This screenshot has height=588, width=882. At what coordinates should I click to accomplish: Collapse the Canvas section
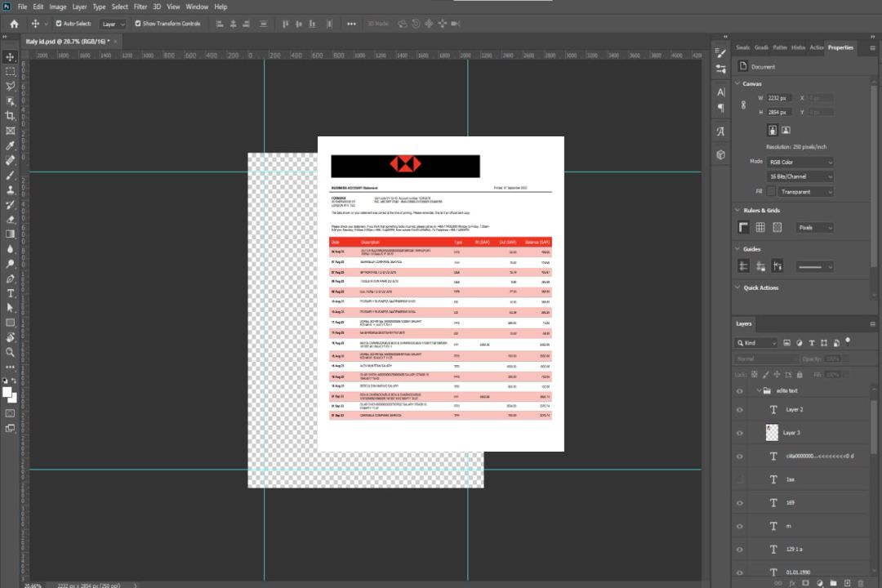737,84
